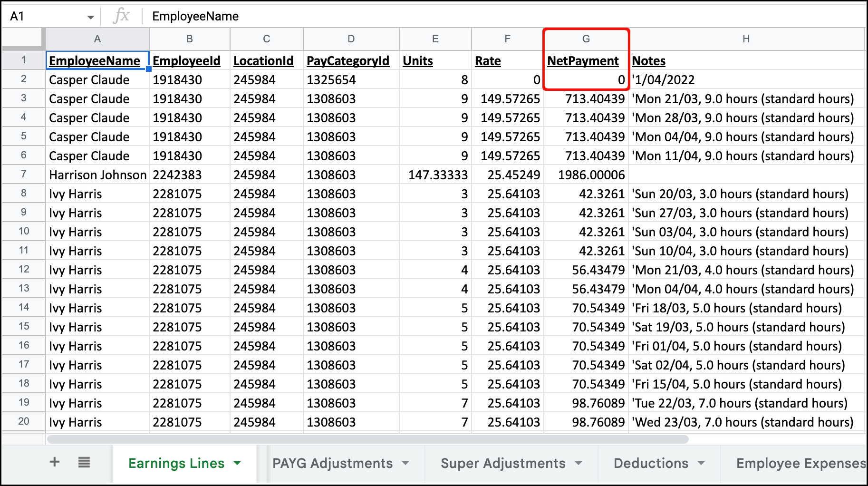Image resolution: width=868 pixels, height=486 pixels.
Task: Select column H header
Action: [x=746, y=39]
